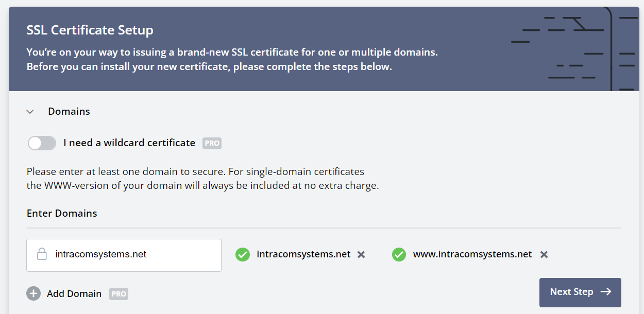Screen dimensions: 644x314
Task: Click the SSL Certificate Setup heading
Action: click(x=90, y=30)
